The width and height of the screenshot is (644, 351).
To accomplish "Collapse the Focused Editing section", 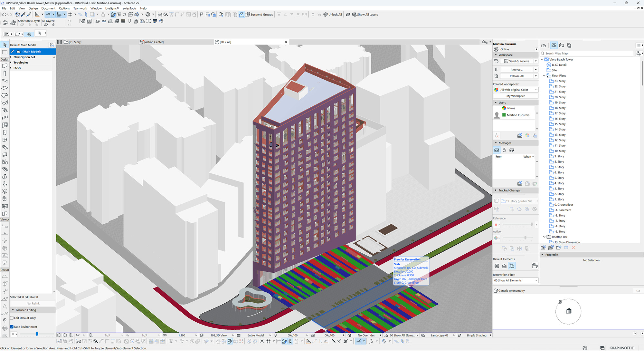I will click(13, 310).
